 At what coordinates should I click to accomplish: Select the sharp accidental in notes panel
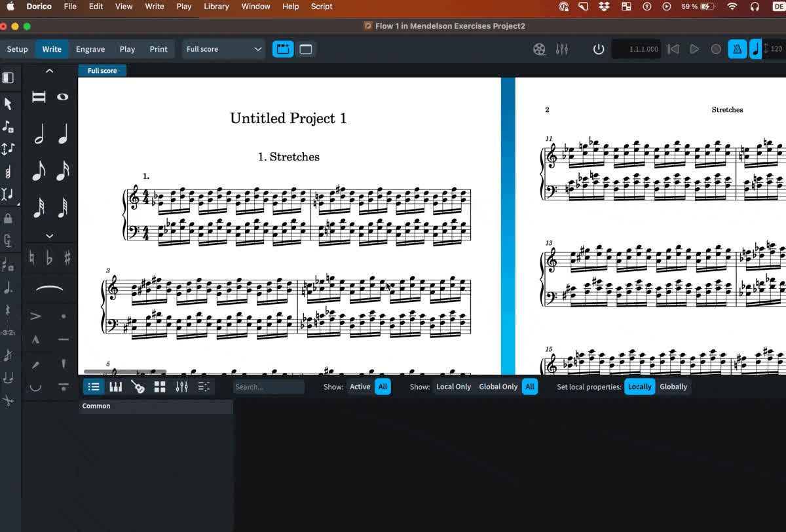tap(67, 258)
